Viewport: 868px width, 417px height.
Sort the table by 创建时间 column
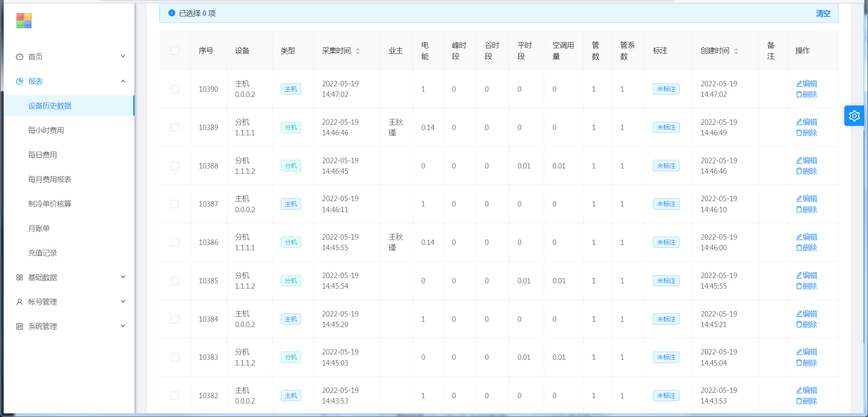pyautogui.click(x=736, y=51)
